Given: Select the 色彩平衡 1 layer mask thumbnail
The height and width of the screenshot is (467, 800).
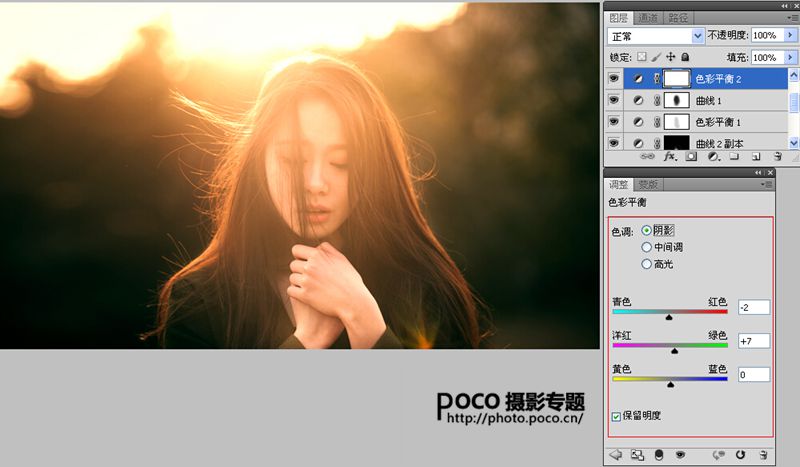Looking at the screenshot, I should tap(677, 122).
